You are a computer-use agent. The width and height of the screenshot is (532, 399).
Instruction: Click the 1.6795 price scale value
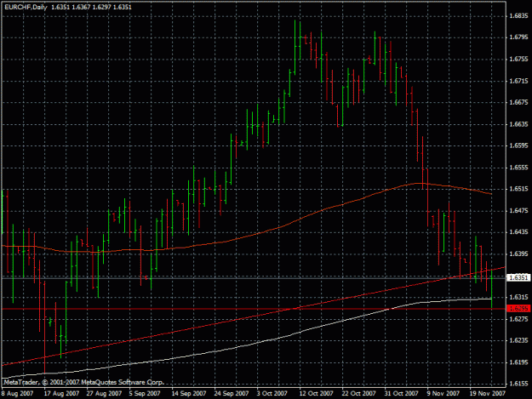[519, 37]
